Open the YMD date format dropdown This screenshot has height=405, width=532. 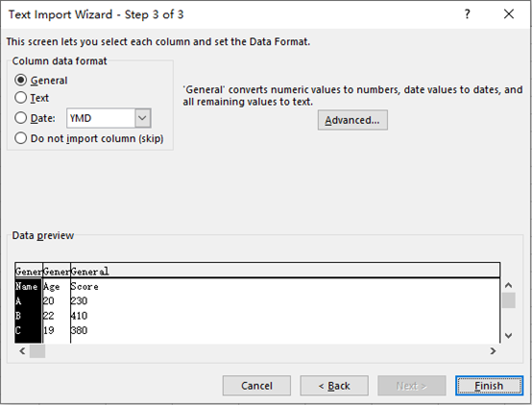[109, 118]
